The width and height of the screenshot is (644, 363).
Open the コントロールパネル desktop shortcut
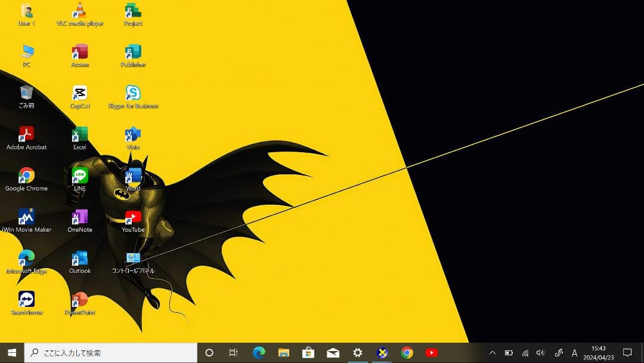coord(132,258)
